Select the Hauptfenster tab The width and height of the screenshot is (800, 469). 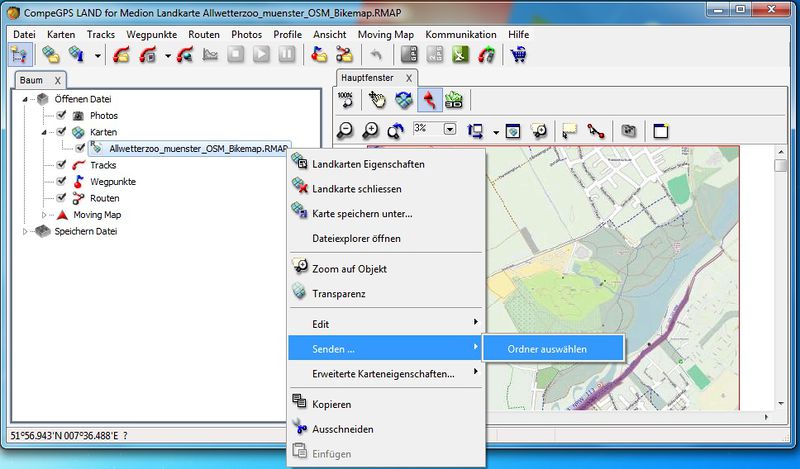point(369,77)
